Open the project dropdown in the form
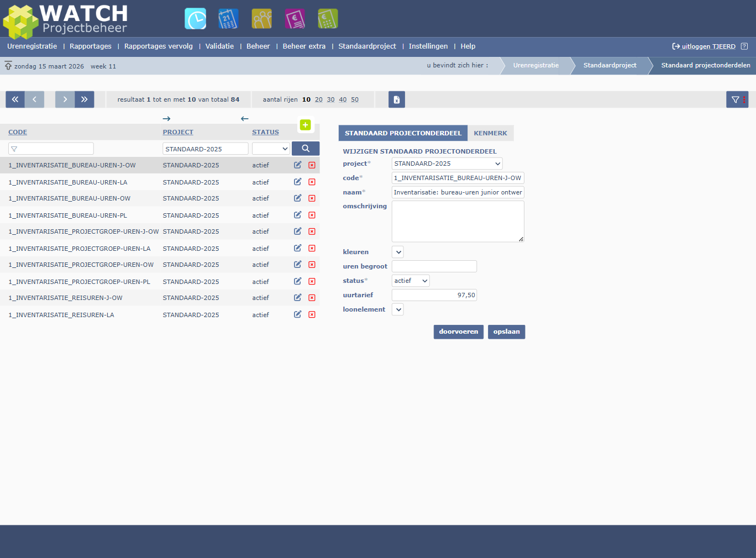This screenshot has width=756, height=558. tap(447, 164)
